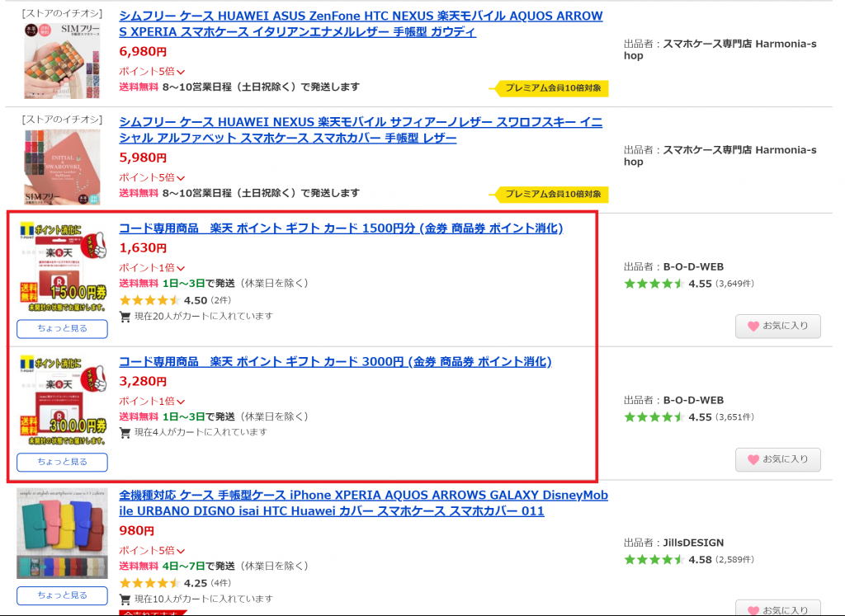845x616 pixels.
Task: Click the review count (4件)
Action: point(220,583)
